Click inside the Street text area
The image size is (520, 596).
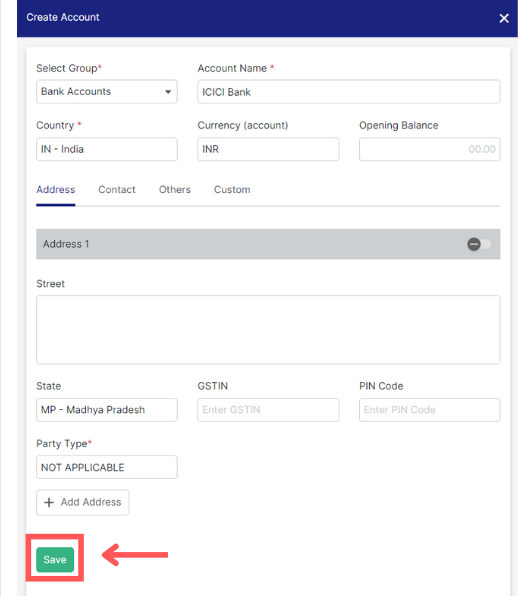point(268,330)
